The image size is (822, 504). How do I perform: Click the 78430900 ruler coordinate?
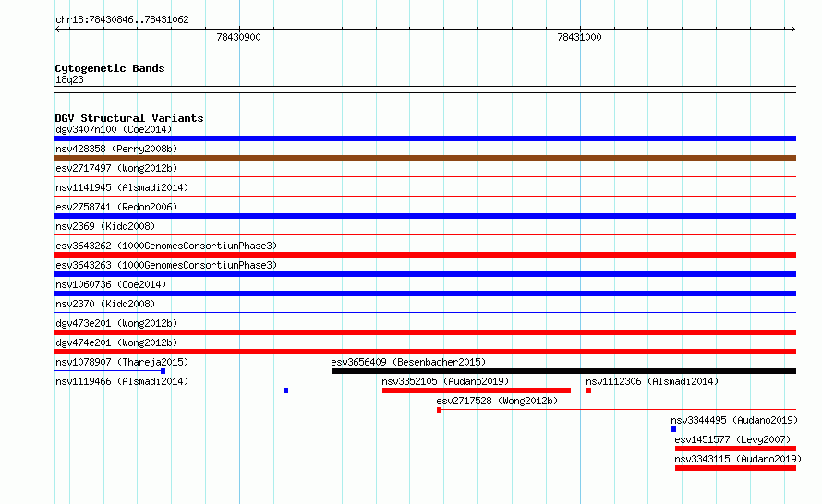pos(238,37)
